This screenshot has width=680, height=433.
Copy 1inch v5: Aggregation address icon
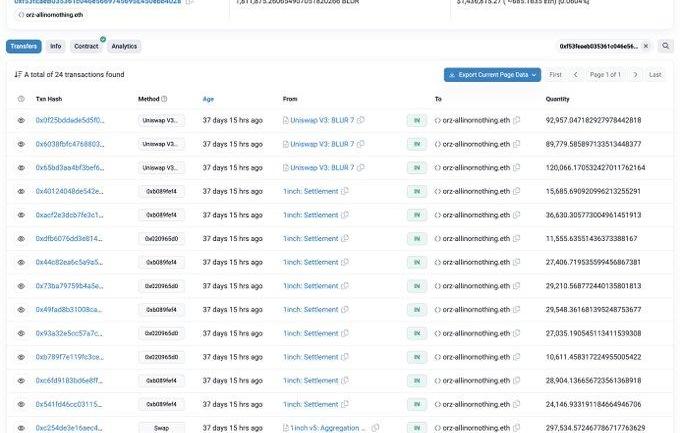click(375, 428)
